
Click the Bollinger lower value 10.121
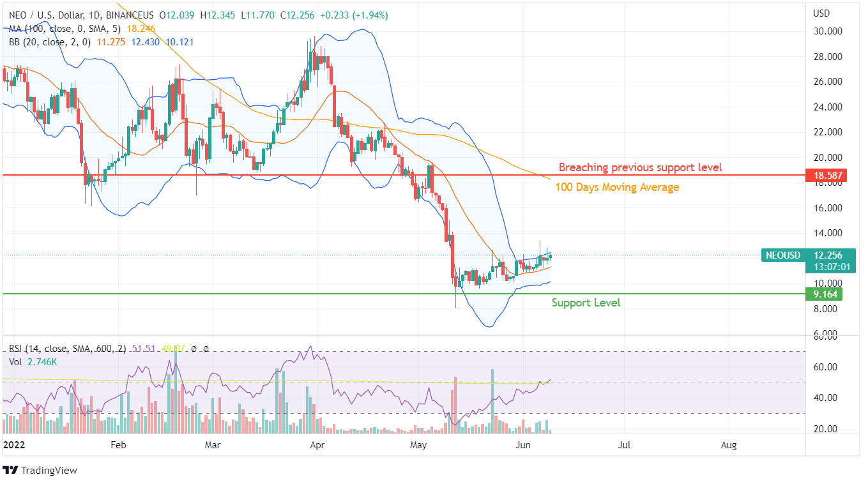pos(180,42)
